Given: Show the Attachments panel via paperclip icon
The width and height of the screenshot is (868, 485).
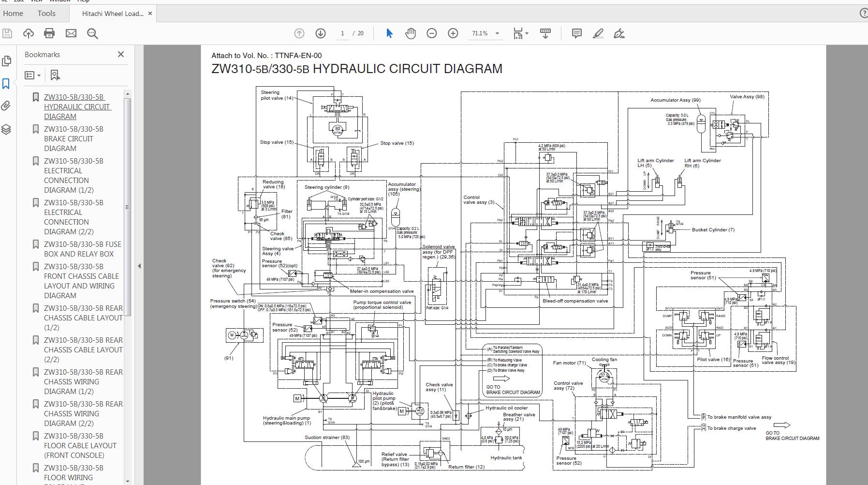Looking at the screenshot, I should click(7, 106).
